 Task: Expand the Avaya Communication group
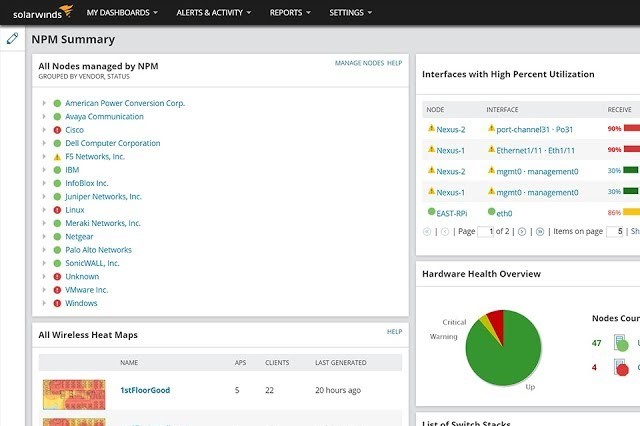pos(44,117)
